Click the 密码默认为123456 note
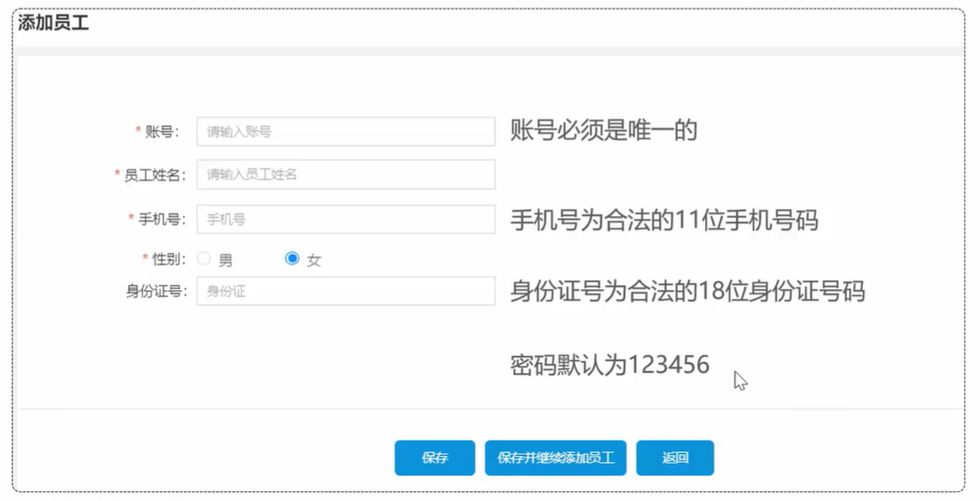The height and width of the screenshot is (501, 980). (609, 364)
